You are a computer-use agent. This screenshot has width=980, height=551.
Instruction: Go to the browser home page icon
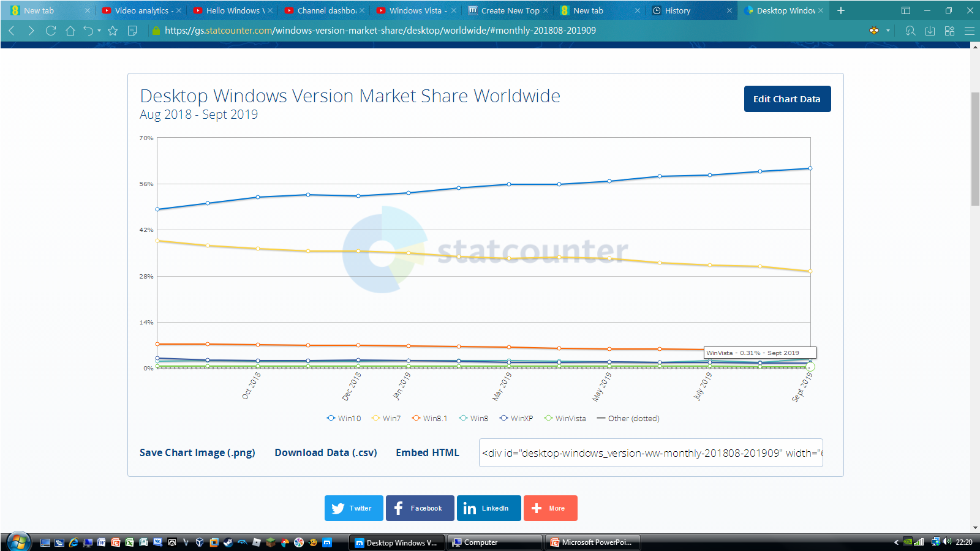[70, 31]
